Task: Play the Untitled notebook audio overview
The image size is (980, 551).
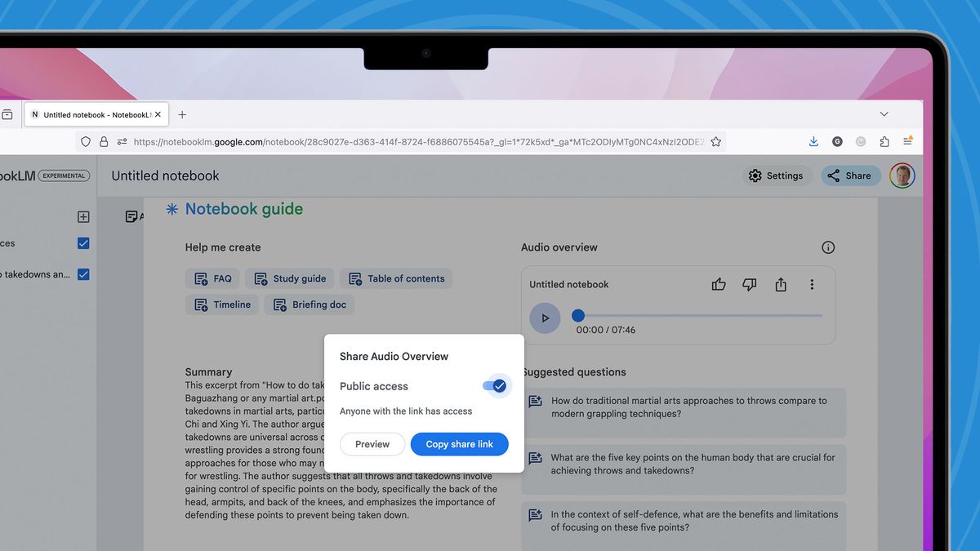Action: pos(545,318)
